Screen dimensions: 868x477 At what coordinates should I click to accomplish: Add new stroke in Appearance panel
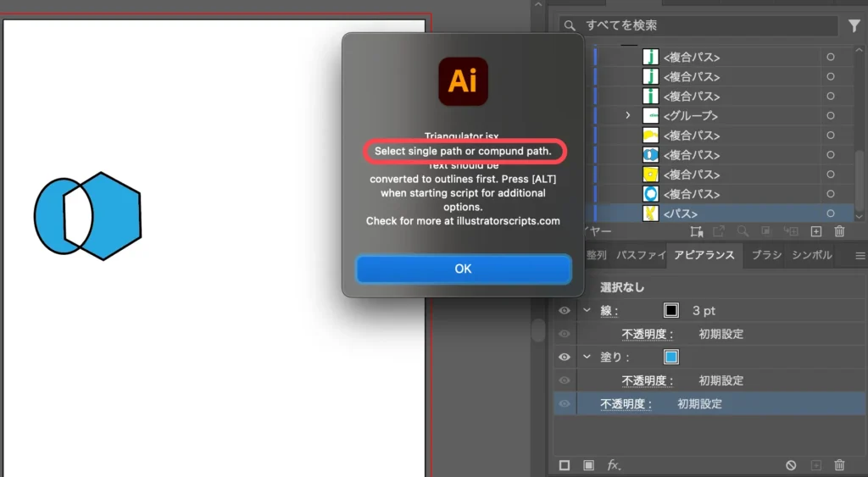565,465
